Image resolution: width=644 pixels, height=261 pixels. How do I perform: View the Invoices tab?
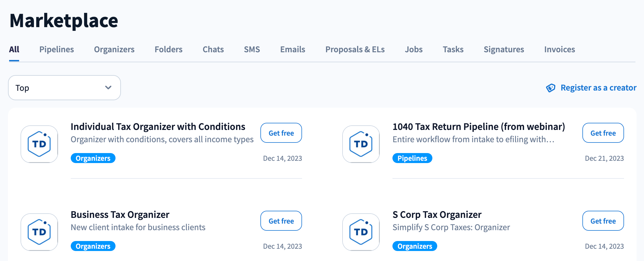point(559,49)
